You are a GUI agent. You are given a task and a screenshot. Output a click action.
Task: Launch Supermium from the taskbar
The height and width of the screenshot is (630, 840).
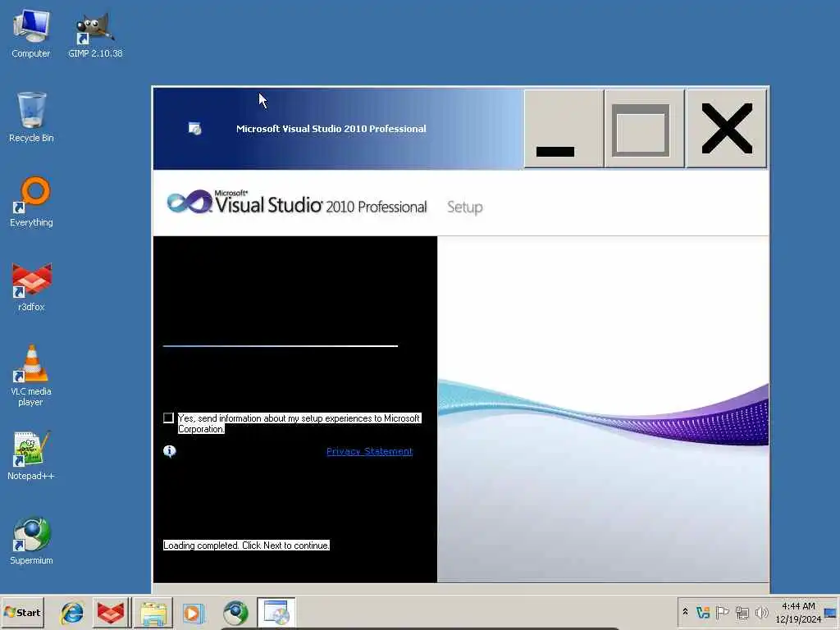(235, 612)
